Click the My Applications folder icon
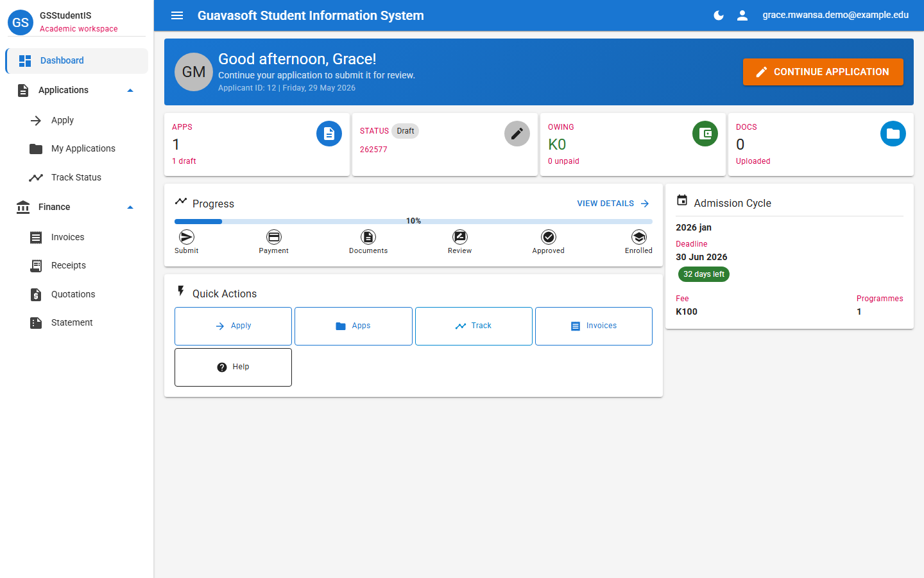The image size is (924, 578). point(36,149)
